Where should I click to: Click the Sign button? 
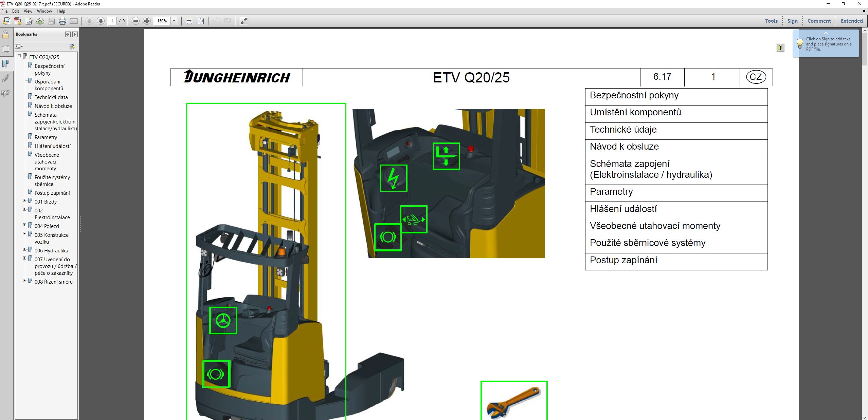coord(793,21)
